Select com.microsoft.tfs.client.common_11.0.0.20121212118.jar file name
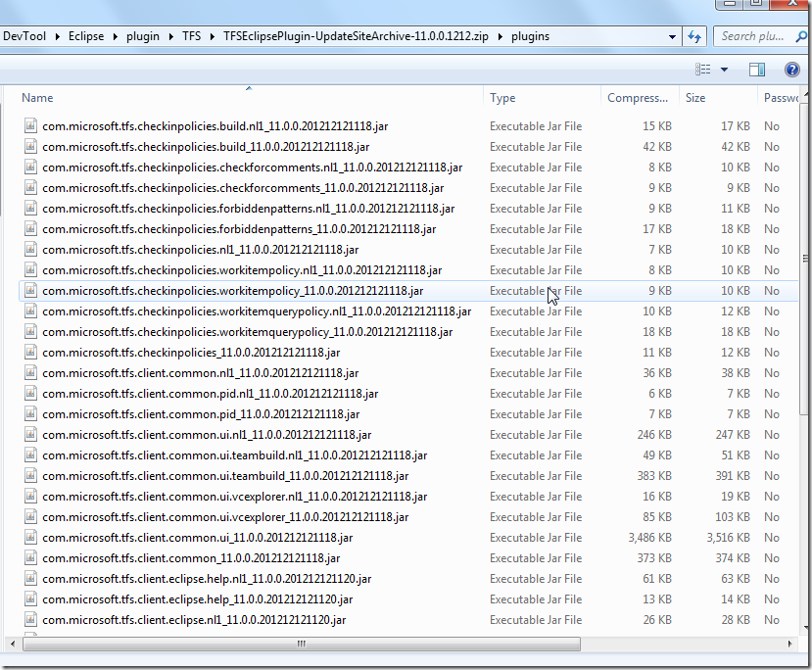 click(x=191, y=558)
